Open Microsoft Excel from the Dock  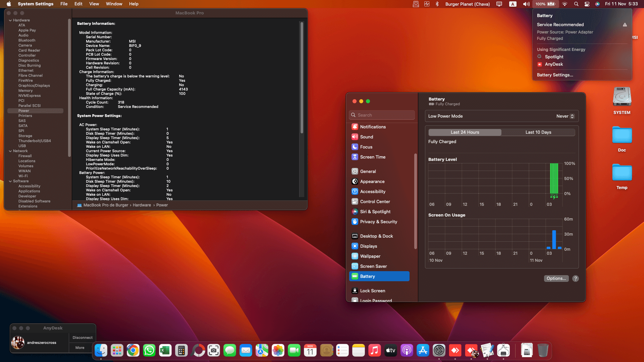coord(165,351)
